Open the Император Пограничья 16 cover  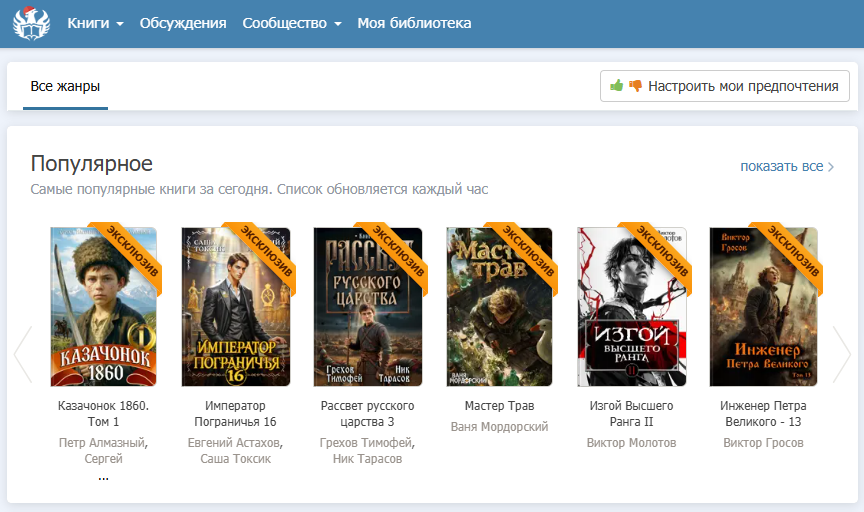click(x=236, y=307)
